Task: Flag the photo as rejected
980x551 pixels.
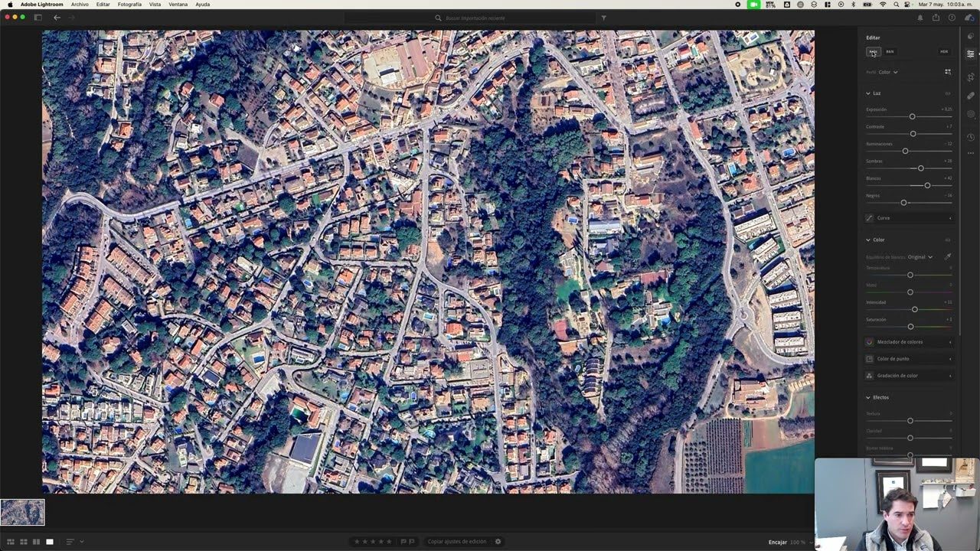Action: [x=412, y=542]
